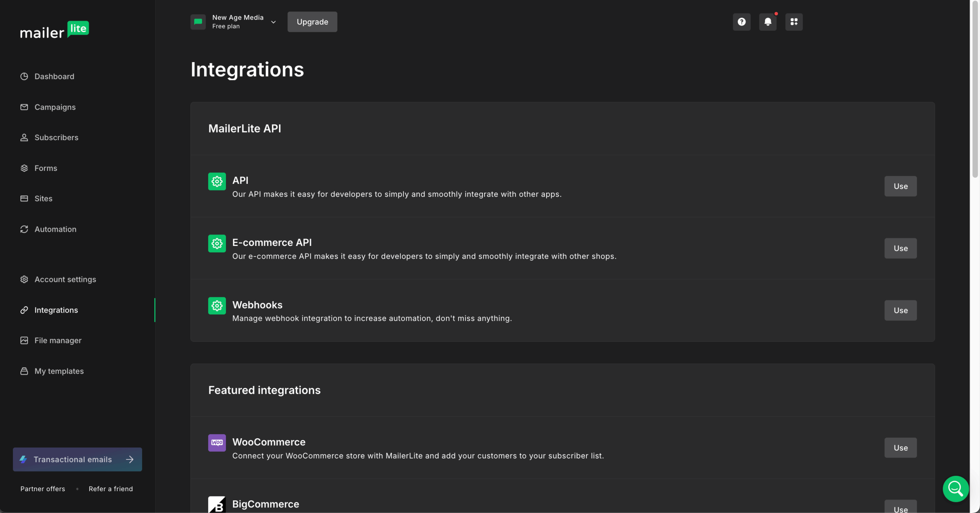Click the Subscribers person icon
Image resolution: width=980 pixels, height=513 pixels.
(24, 138)
